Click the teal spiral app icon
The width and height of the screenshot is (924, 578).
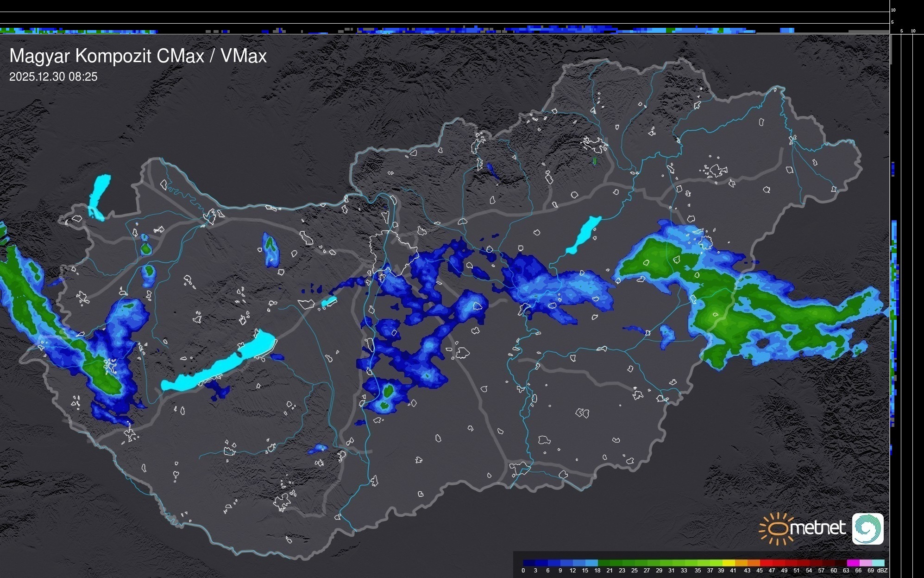(x=867, y=528)
